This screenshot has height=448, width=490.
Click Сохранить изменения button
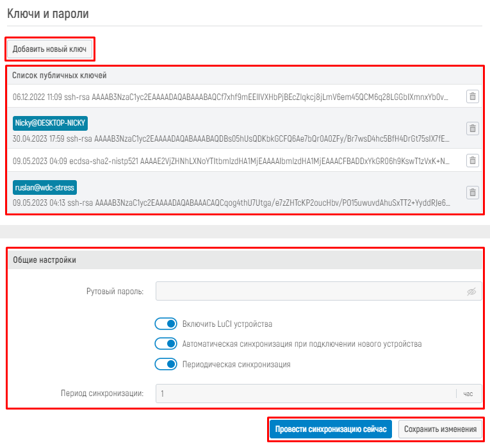(440, 429)
